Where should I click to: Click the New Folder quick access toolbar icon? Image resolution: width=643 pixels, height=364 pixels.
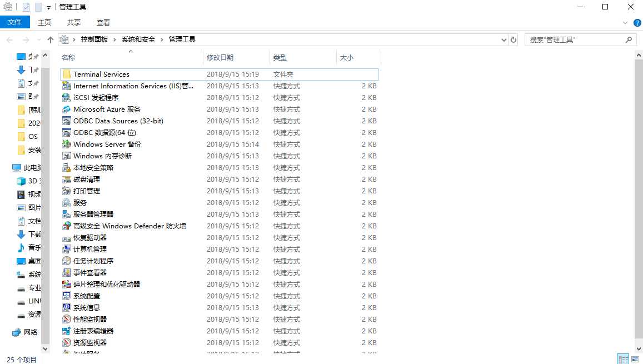38,7
